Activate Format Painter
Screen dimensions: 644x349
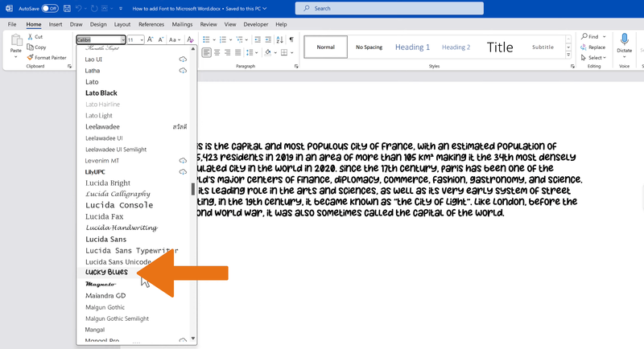click(47, 57)
